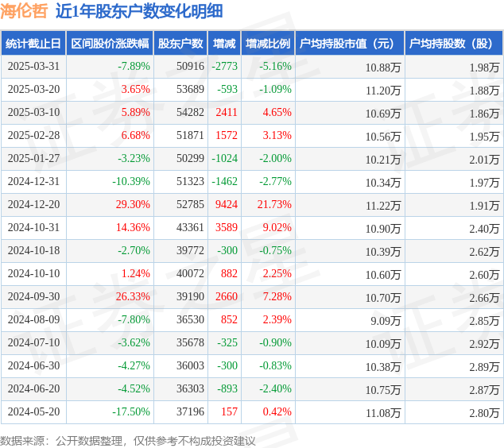This screenshot has width=504, height=448.
Task: Select the price change value 14.36%
Action: point(133,228)
